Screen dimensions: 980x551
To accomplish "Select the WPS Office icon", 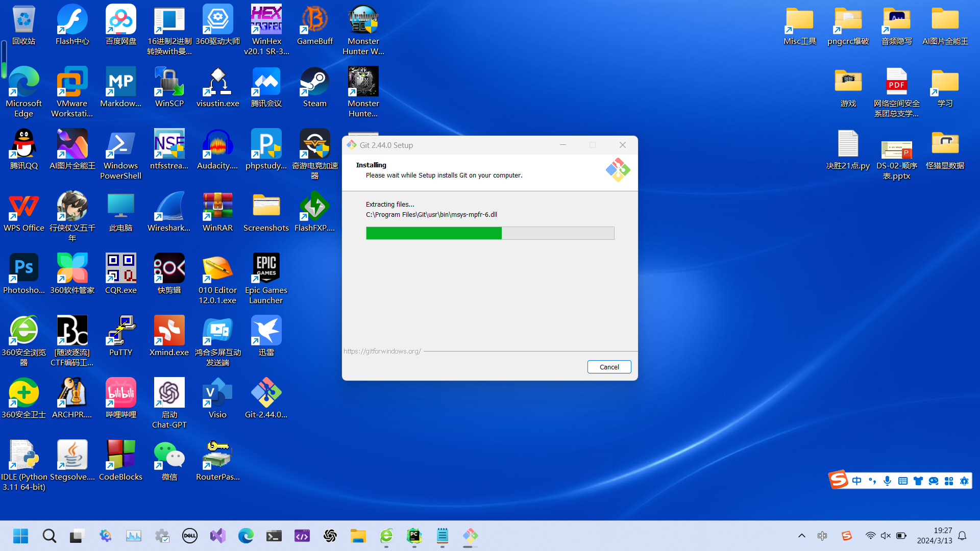I will point(23,212).
